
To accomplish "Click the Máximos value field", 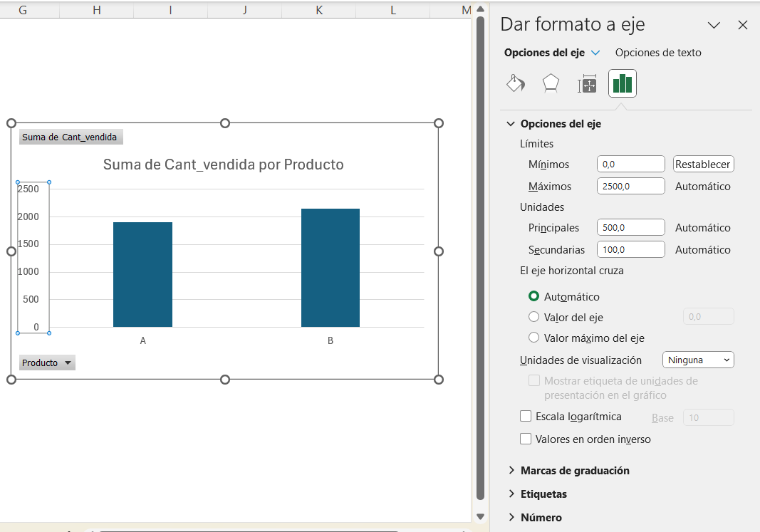I will 630,186.
